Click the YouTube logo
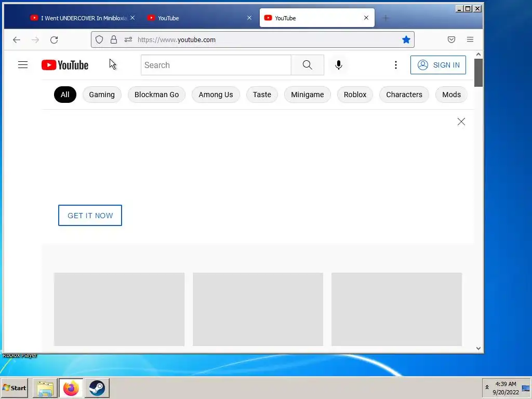The width and height of the screenshot is (532, 399). (65, 65)
